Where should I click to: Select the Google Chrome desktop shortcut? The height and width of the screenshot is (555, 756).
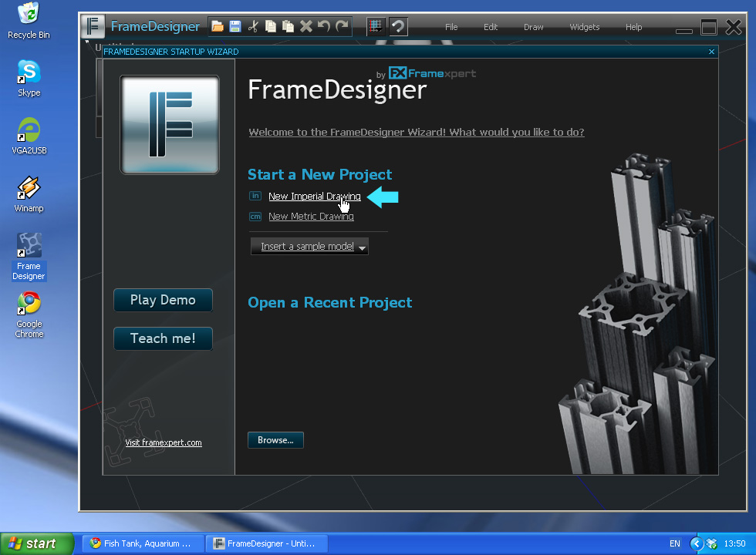(x=29, y=314)
